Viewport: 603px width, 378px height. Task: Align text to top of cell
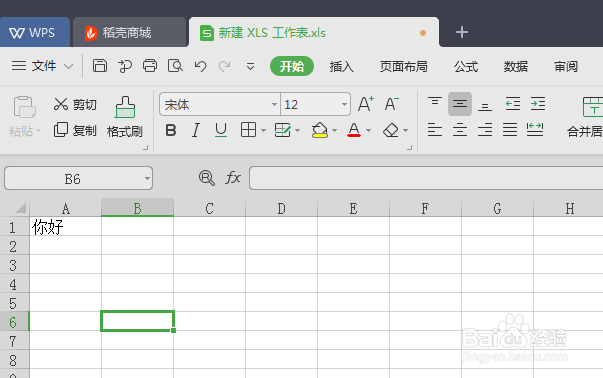tap(435, 102)
